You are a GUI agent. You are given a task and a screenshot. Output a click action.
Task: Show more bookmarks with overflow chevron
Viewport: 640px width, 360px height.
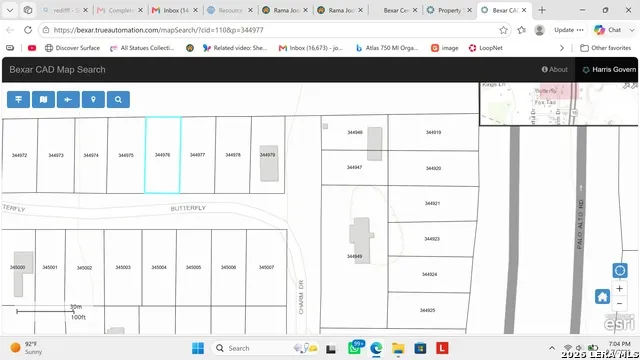562,48
